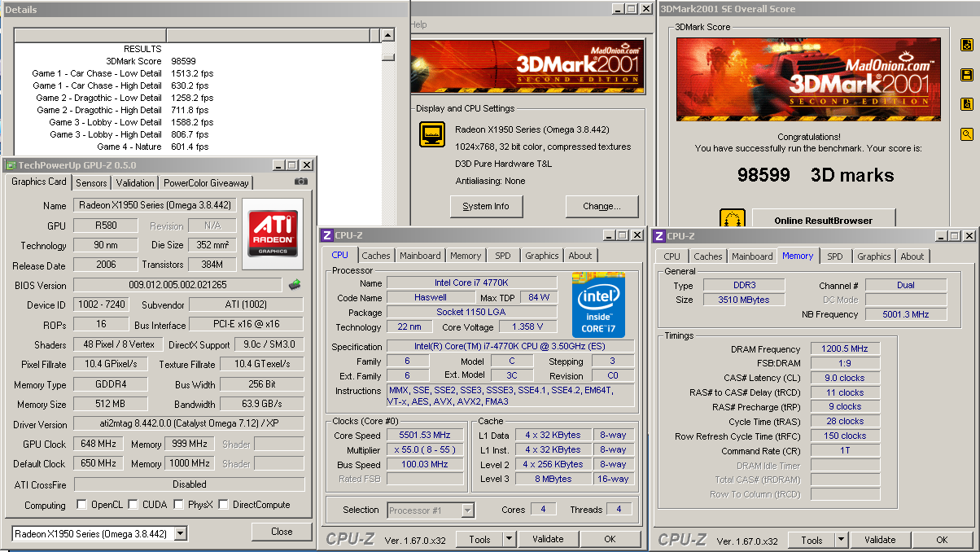
Task: Open the PowerColor Giveaway tab
Action: click(206, 183)
